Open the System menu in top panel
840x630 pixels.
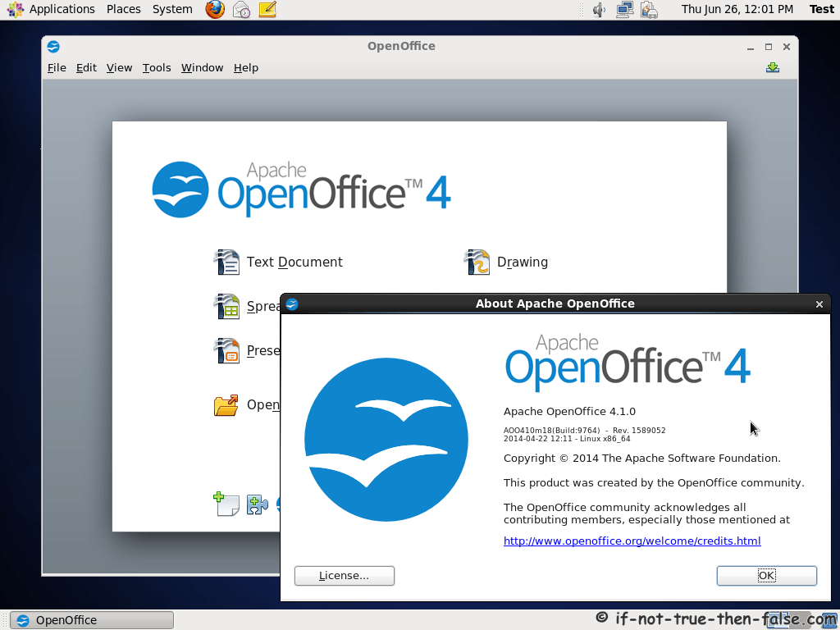pos(172,9)
